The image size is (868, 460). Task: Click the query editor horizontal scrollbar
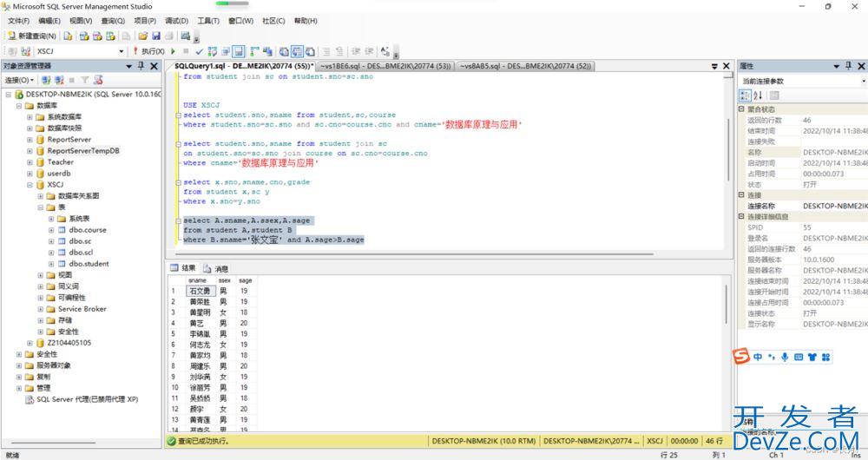click(x=415, y=254)
